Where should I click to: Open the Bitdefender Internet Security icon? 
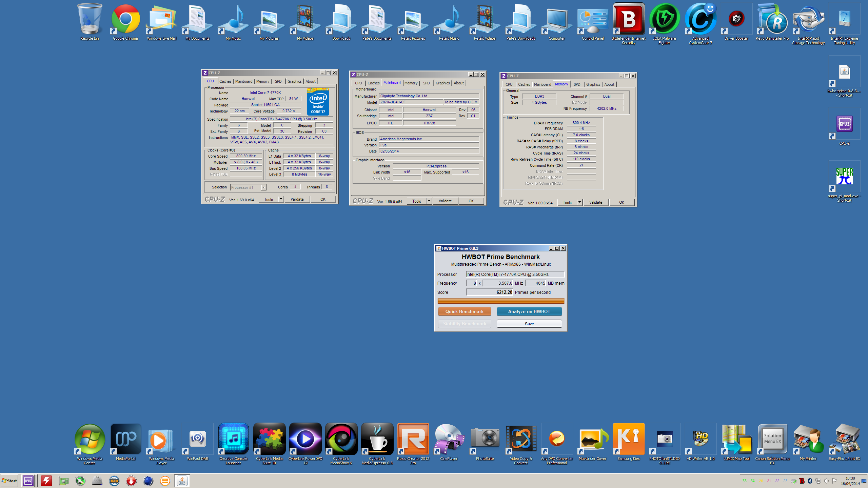[x=629, y=24]
